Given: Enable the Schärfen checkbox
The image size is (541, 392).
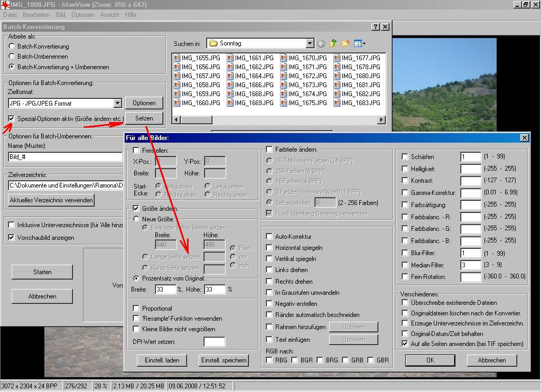Looking at the screenshot, I should (x=405, y=157).
